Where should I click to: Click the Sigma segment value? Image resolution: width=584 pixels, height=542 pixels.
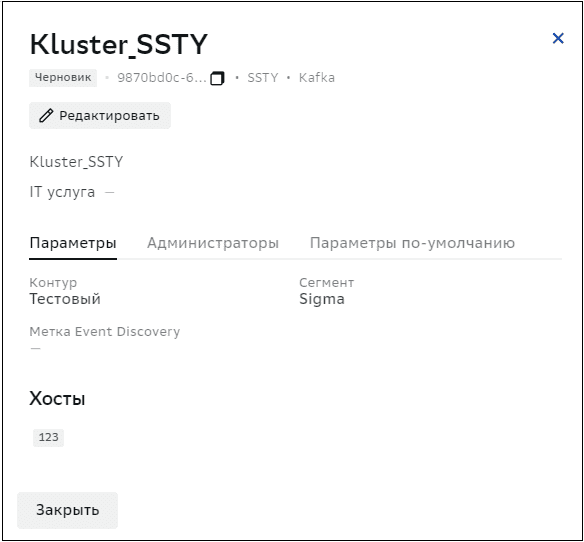[322, 299]
